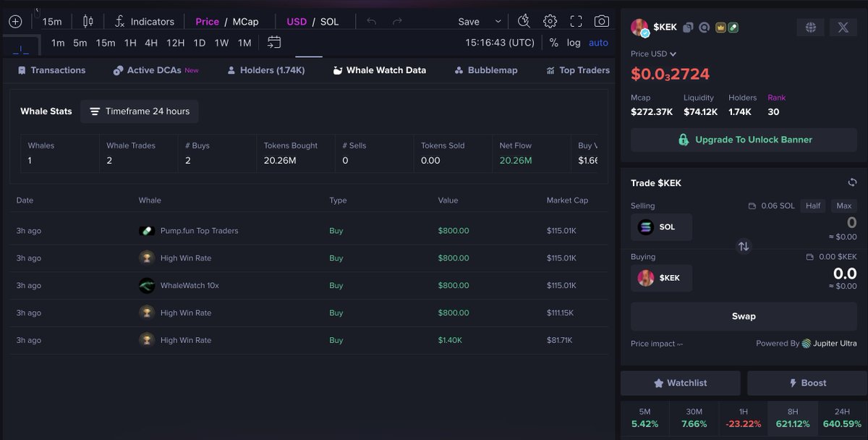Select 1m time range
Image resolution: width=868 pixels, height=440 pixels.
[x=58, y=43]
